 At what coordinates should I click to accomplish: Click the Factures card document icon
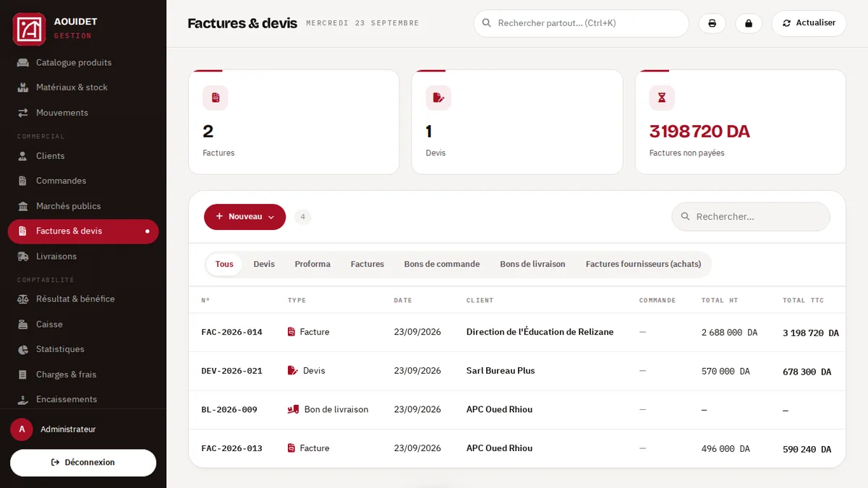[216, 98]
